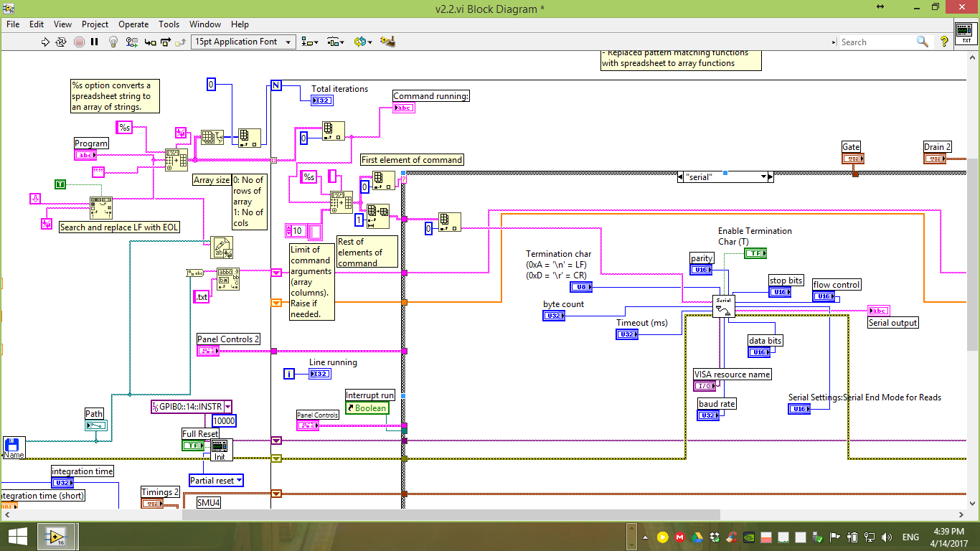
Task: Click the numeric constant 10000
Action: tap(224, 421)
